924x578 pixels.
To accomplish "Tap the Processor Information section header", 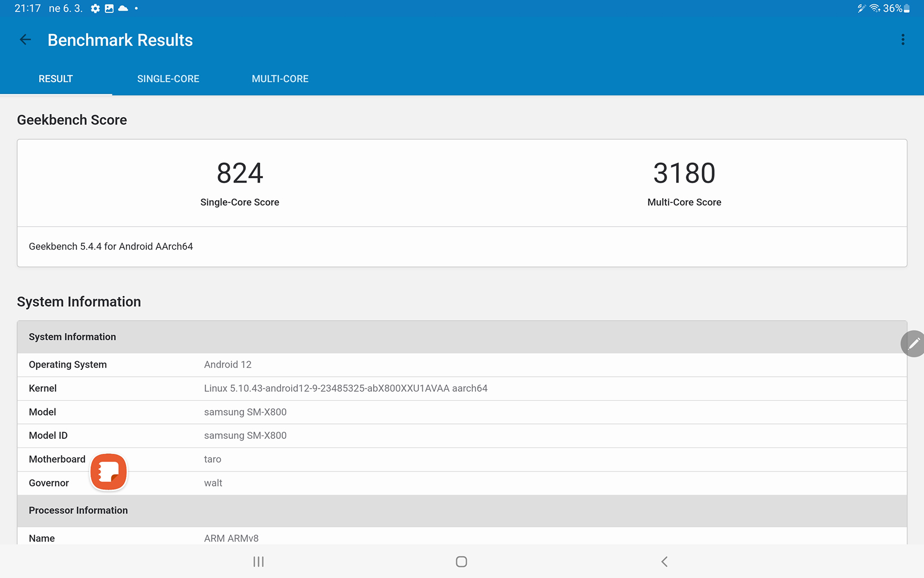I will click(78, 511).
